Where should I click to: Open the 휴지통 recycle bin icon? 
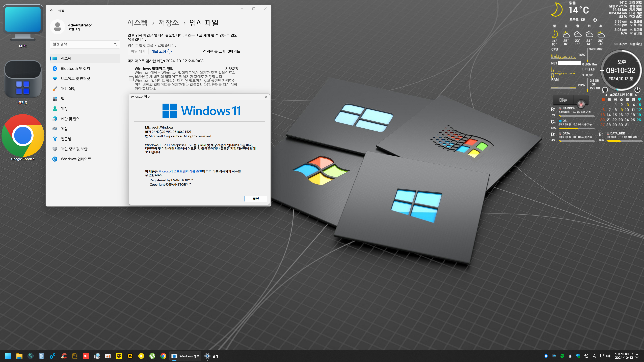point(23,82)
